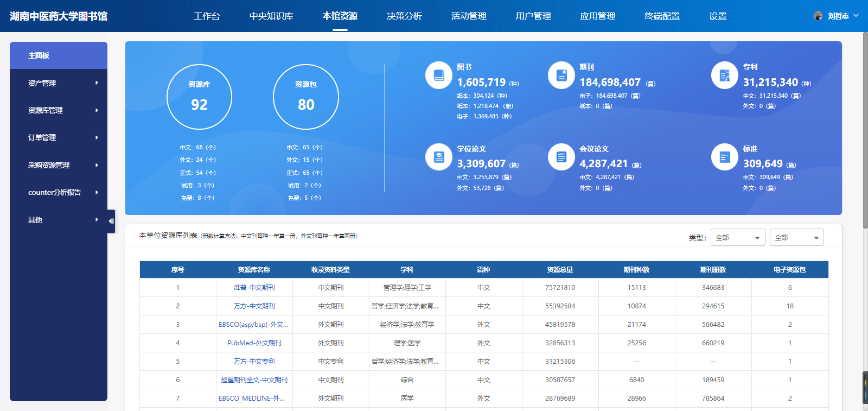Open the user account dropdown arrow

pyautogui.click(x=856, y=16)
